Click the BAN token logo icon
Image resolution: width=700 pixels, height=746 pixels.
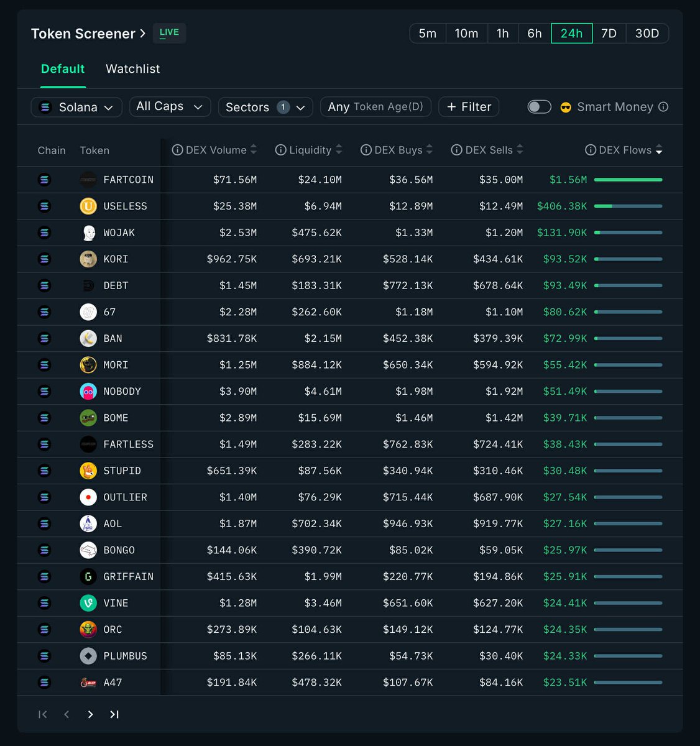[88, 338]
